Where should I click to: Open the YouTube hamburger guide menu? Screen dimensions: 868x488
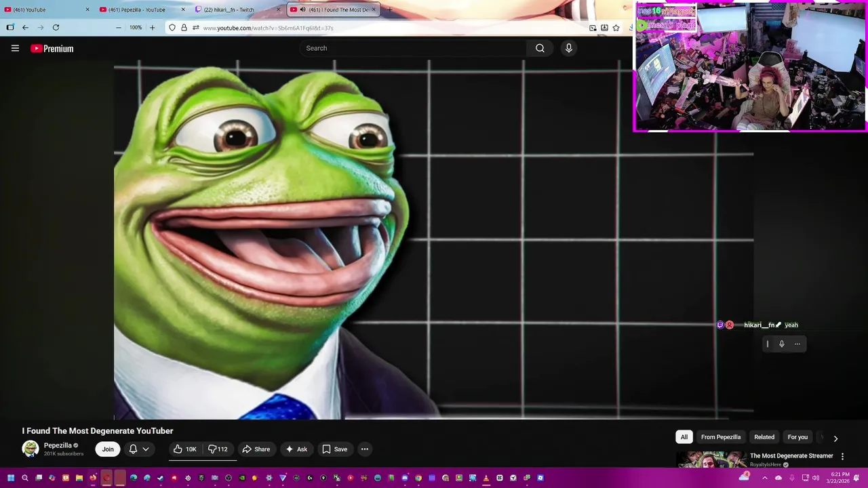(x=15, y=48)
